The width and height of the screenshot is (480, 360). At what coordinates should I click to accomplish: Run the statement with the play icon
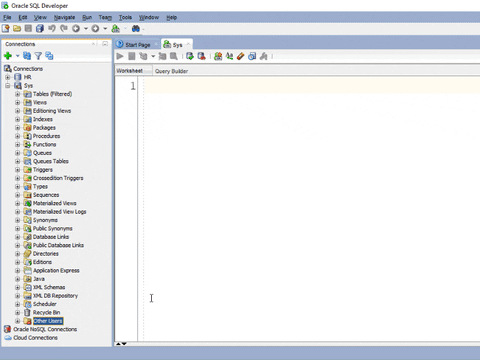click(120, 56)
